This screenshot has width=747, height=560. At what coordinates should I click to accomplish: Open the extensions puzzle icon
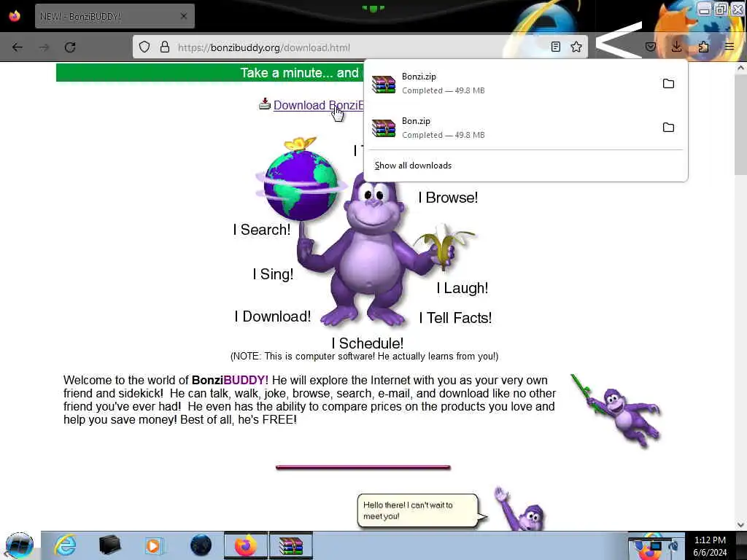[703, 47]
